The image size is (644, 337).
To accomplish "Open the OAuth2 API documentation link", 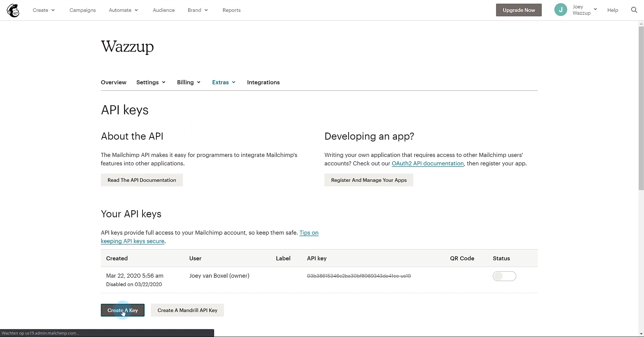I will pyautogui.click(x=428, y=164).
